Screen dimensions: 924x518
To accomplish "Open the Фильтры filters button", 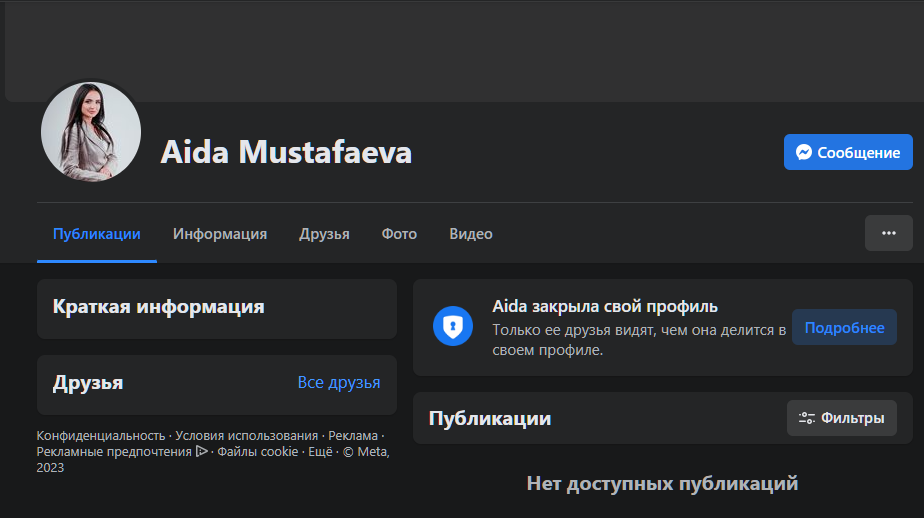I will click(842, 418).
